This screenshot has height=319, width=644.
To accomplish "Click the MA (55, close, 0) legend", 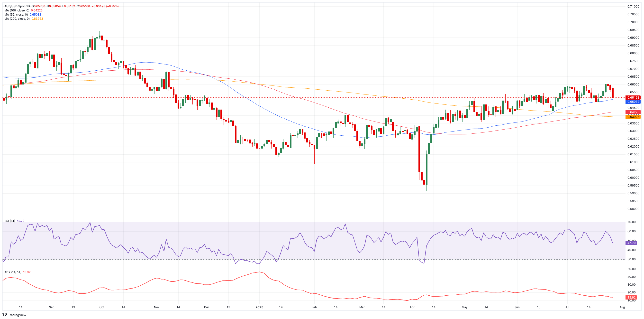I will pos(16,15).
